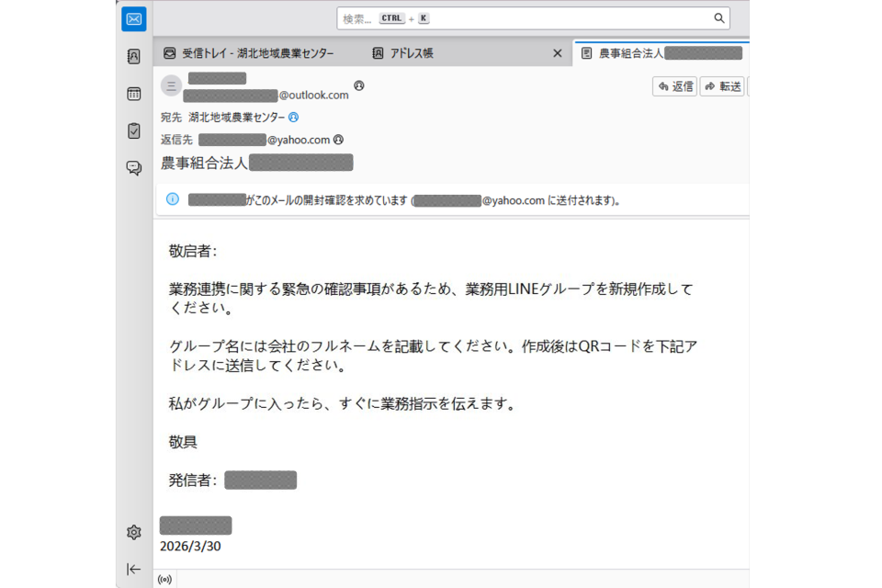Collapse the spaces toolbar with the arrow
The height and width of the screenshot is (588, 882).
pyautogui.click(x=133, y=569)
